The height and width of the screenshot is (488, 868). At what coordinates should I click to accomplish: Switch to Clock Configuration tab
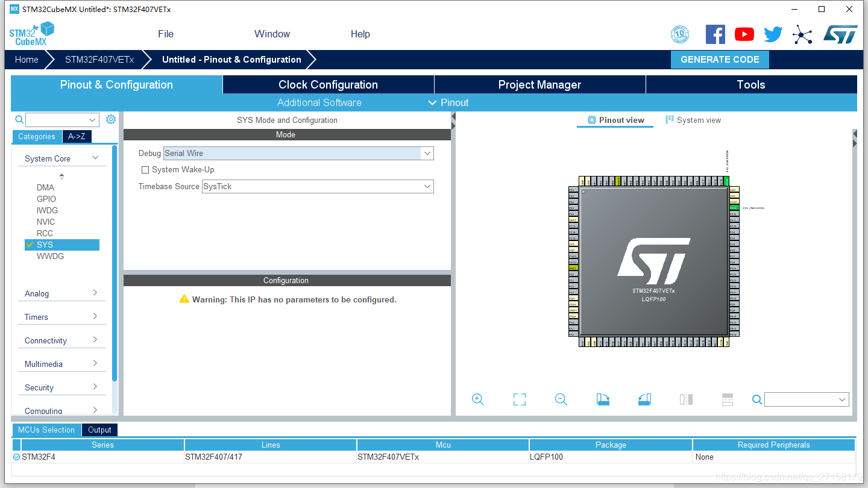pos(329,84)
